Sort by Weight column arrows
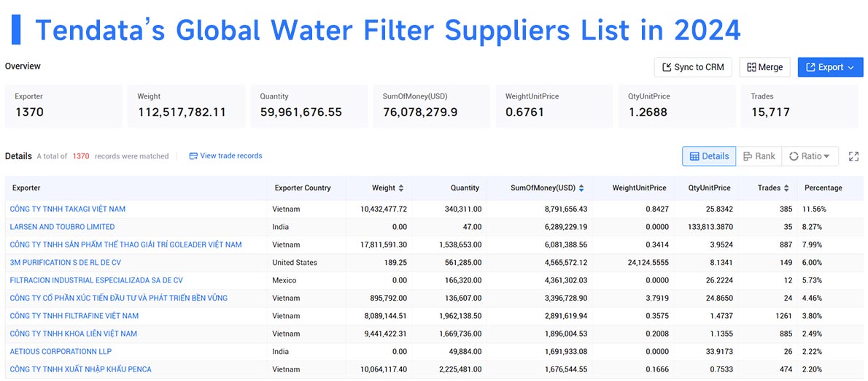The image size is (868, 381). click(x=400, y=188)
